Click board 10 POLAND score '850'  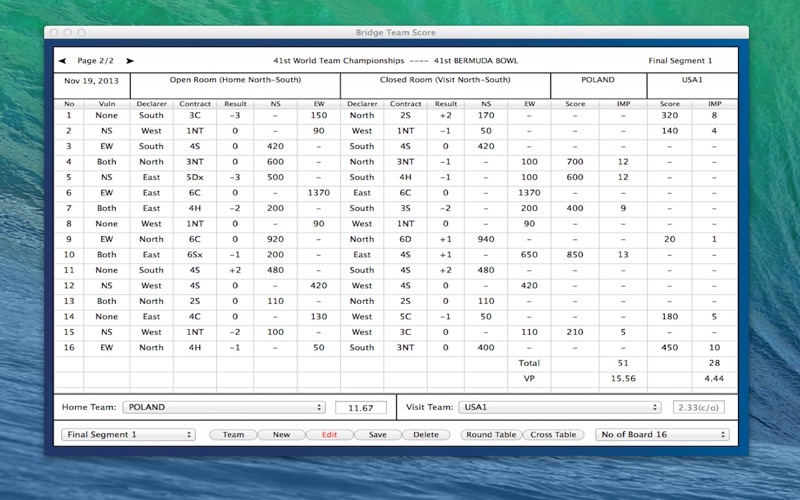point(575,255)
